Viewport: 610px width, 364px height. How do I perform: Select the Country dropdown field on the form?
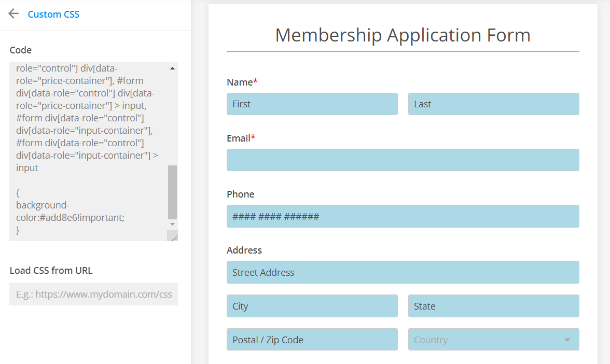coord(493,340)
